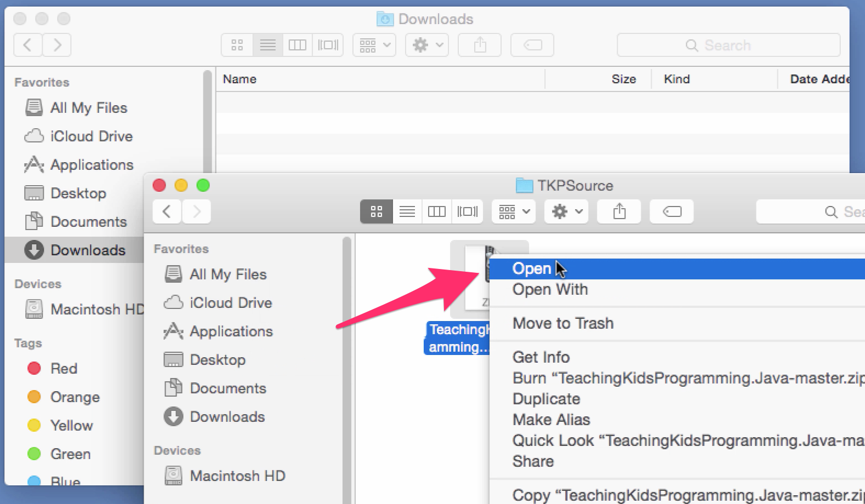The height and width of the screenshot is (504, 865).
Task: Choose Move to Trash in context menu
Action: pyautogui.click(x=562, y=323)
